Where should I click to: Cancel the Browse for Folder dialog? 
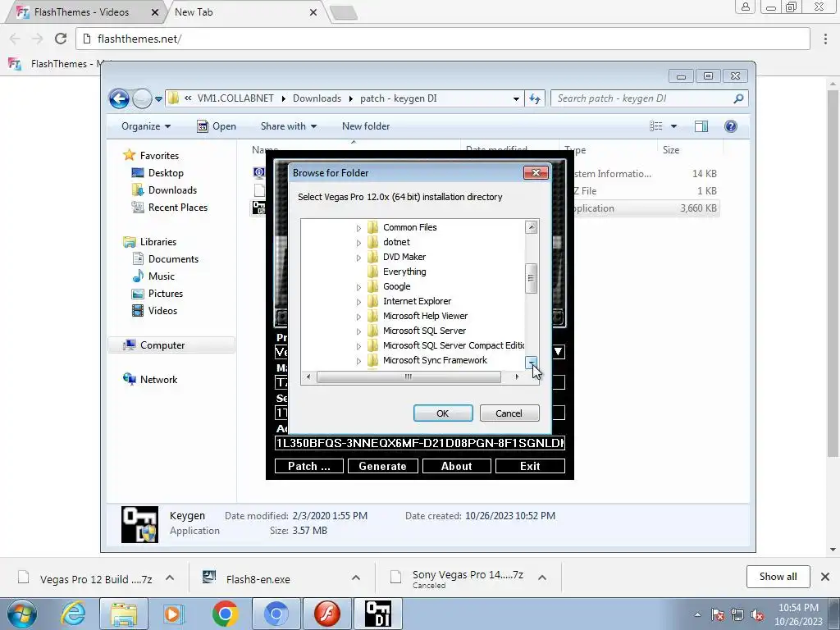[509, 413]
